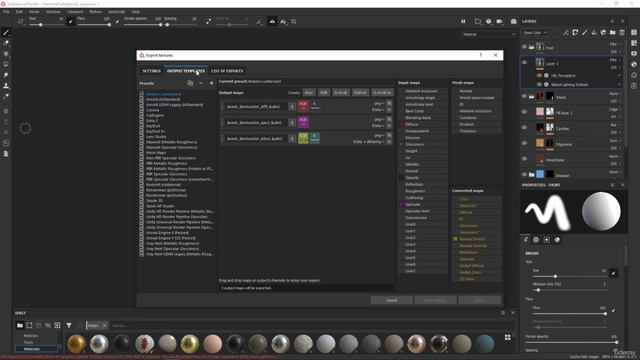Click help question mark in Export textures dialog
Image resolution: width=640 pixels, height=360 pixels.
point(481,55)
